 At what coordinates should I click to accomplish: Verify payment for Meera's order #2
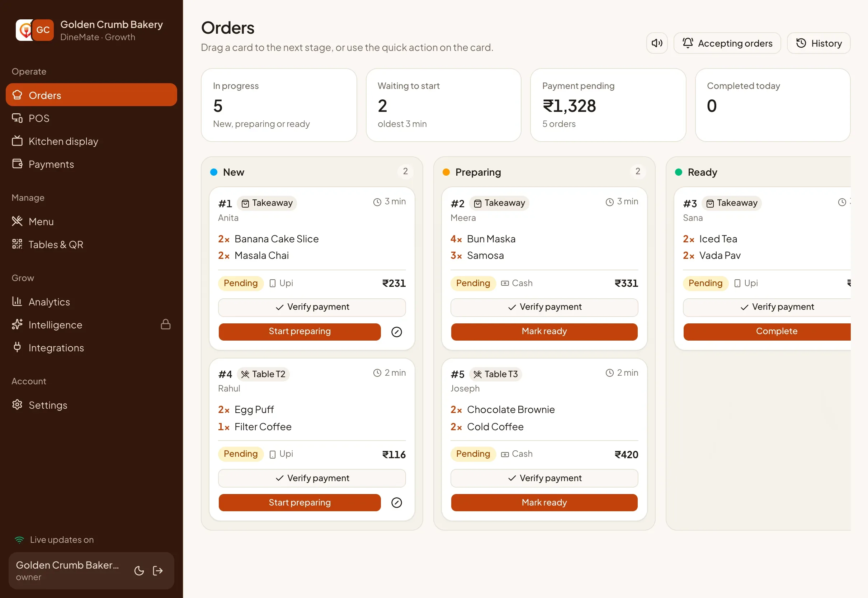tap(544, 307)
